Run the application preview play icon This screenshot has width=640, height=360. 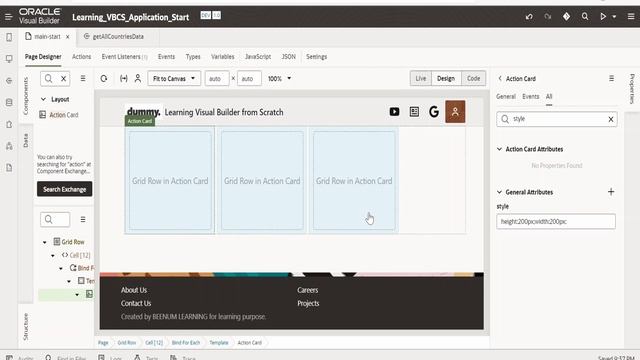603,16
